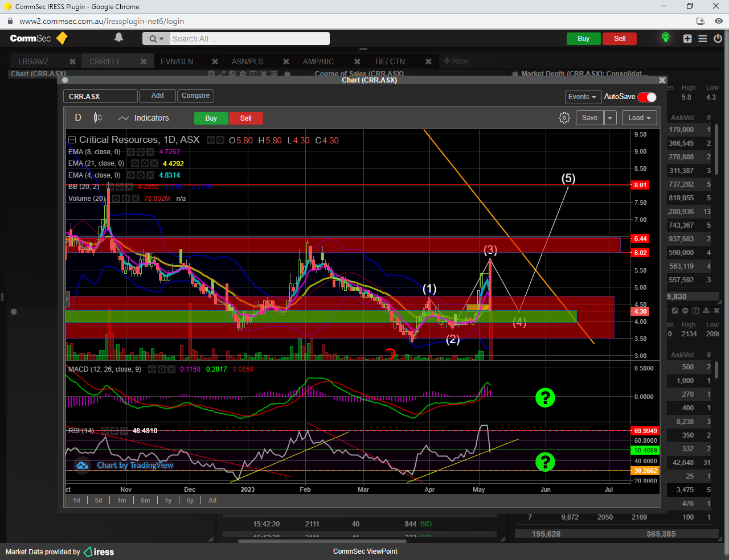Add a new tab with + New
Viewport: 729px width, 560px height.
pyautogui.click(x=456, y=61)
